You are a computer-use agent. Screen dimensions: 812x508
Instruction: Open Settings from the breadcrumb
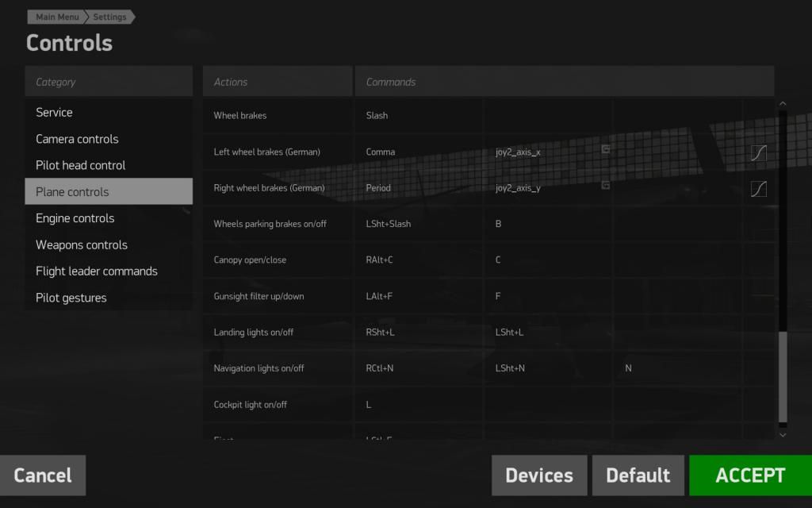tap(109, 17)
